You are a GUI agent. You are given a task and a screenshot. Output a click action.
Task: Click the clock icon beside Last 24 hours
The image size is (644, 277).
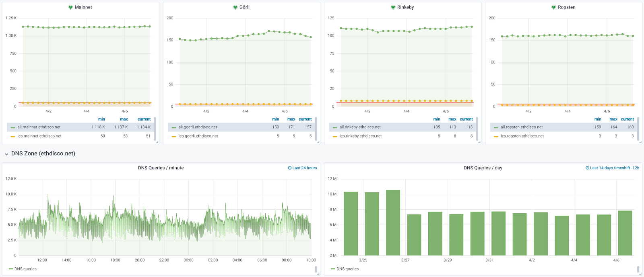click(290, 168)
